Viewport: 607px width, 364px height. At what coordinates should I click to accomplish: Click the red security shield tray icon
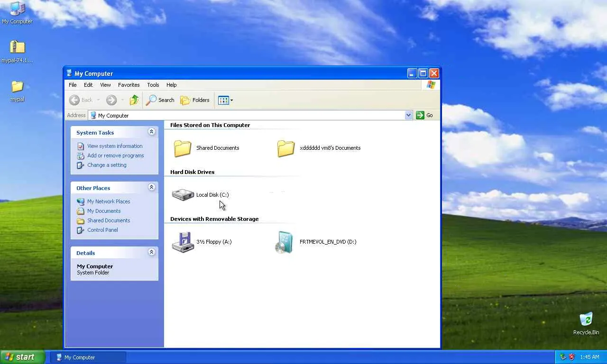pos(572,357)
